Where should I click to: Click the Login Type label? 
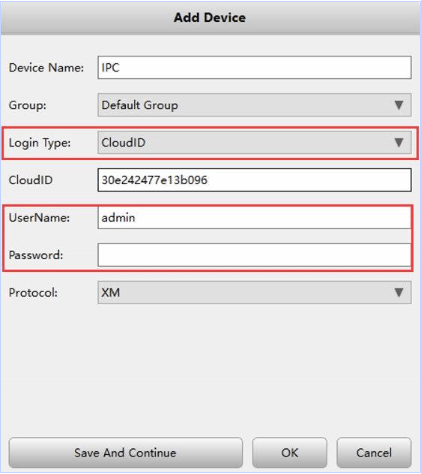(40, 143)
